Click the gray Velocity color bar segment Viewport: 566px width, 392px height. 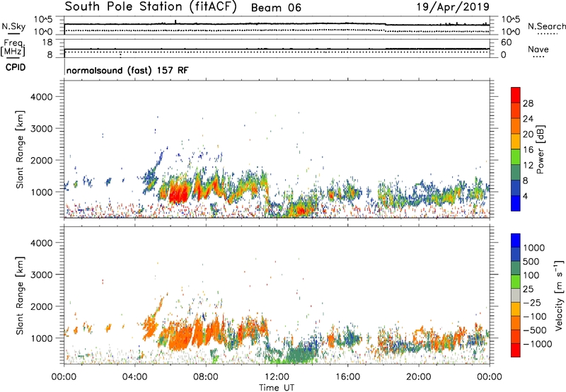coord(516,295)
